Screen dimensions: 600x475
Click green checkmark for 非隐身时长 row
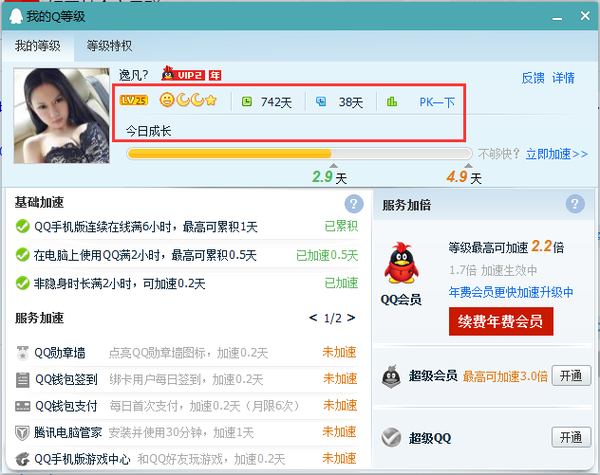(23, 283)
